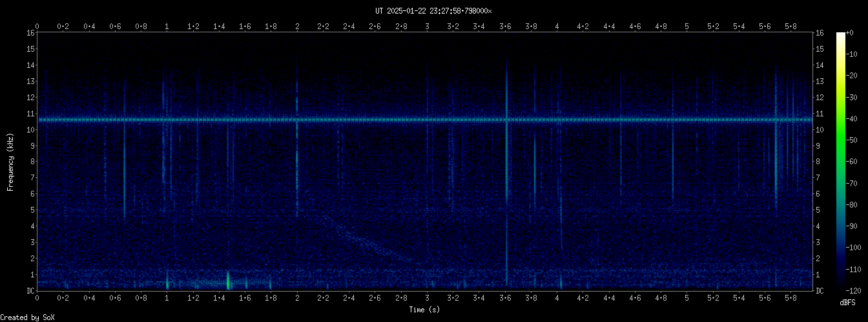Click "3•6" on the top time axis

tap(505, 27)
